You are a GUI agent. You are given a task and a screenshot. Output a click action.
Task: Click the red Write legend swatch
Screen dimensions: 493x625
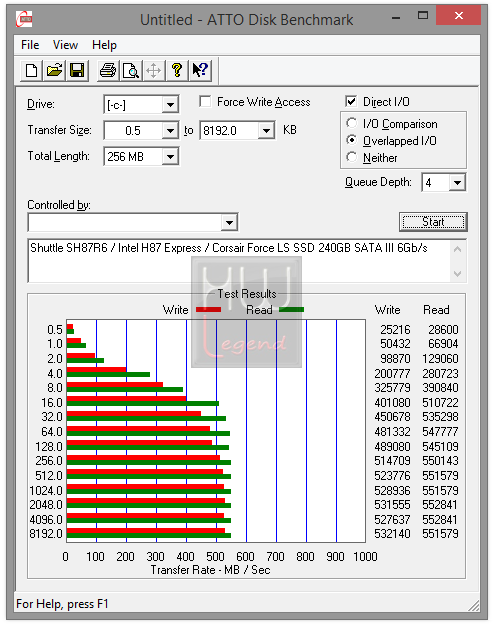tap(208, 310)
